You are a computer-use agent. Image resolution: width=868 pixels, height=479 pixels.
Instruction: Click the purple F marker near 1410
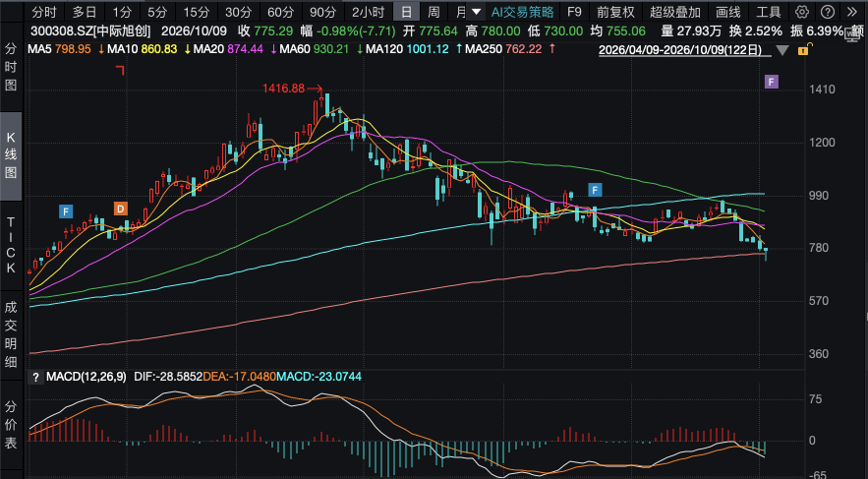click(x=771, y=83)
